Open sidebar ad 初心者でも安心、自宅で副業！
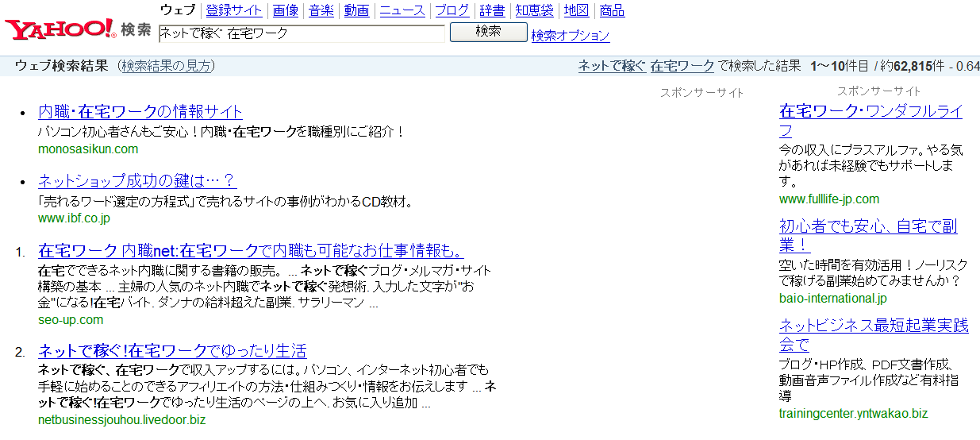The height and width of the screenshot is (440, 980). (868, 236)
